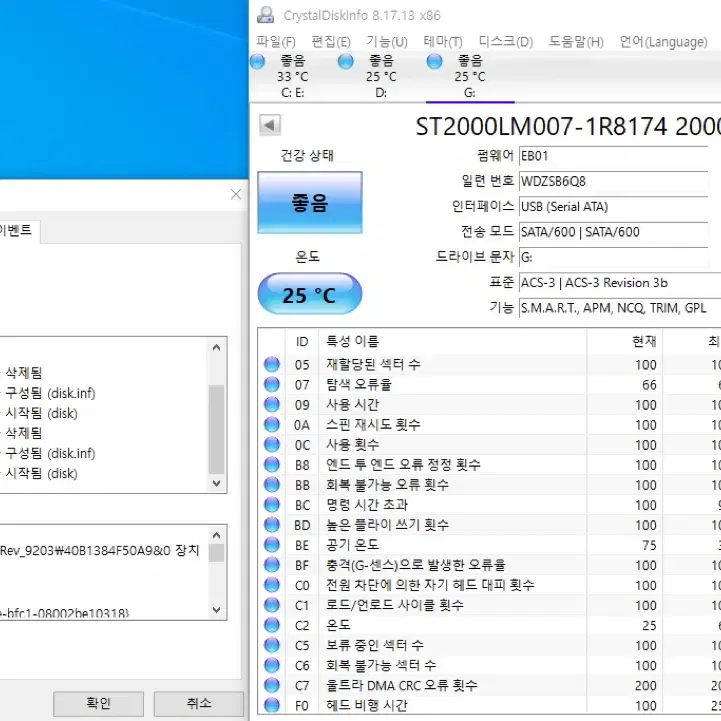
Task: Click the ID column header
Action: tap(302, 341)
